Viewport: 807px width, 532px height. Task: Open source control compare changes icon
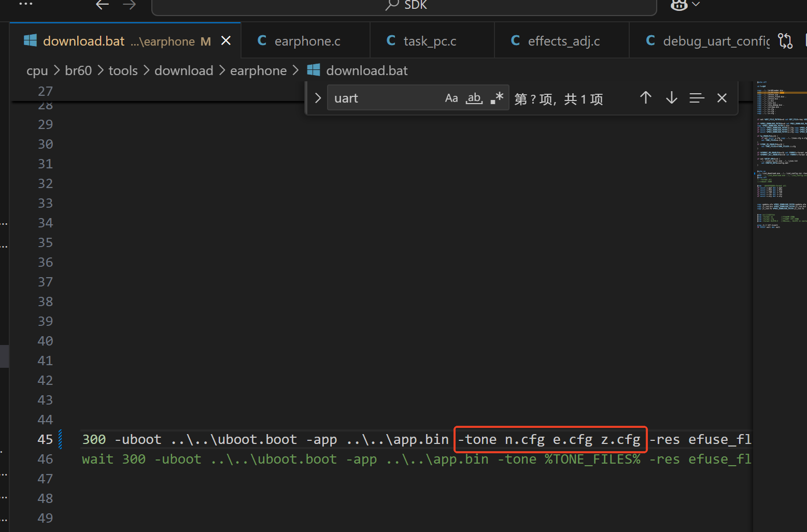785,41
